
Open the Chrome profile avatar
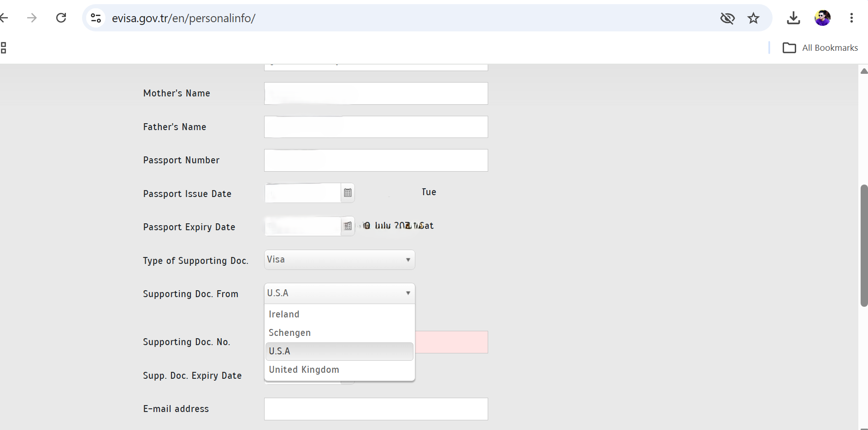tap(822, 18)
